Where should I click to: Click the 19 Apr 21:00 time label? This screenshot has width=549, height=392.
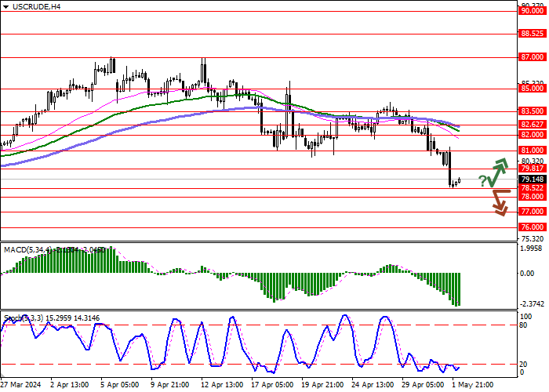point(322,385)
